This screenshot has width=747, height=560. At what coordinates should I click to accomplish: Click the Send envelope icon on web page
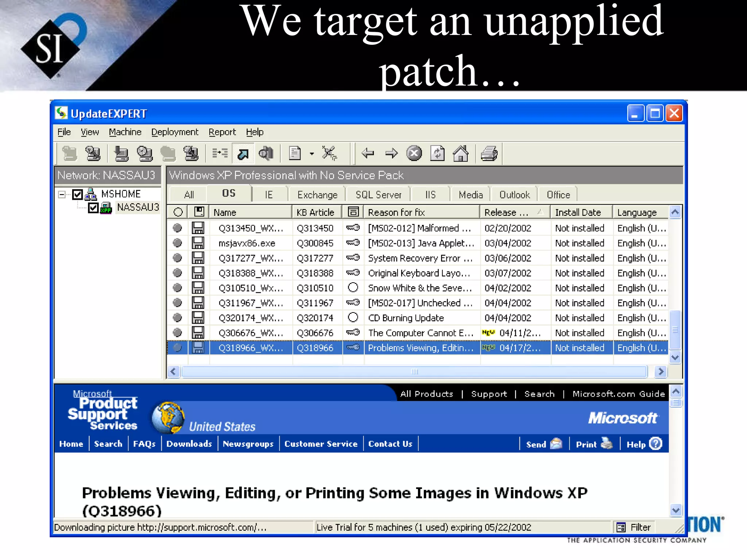[x=556, y=444]
